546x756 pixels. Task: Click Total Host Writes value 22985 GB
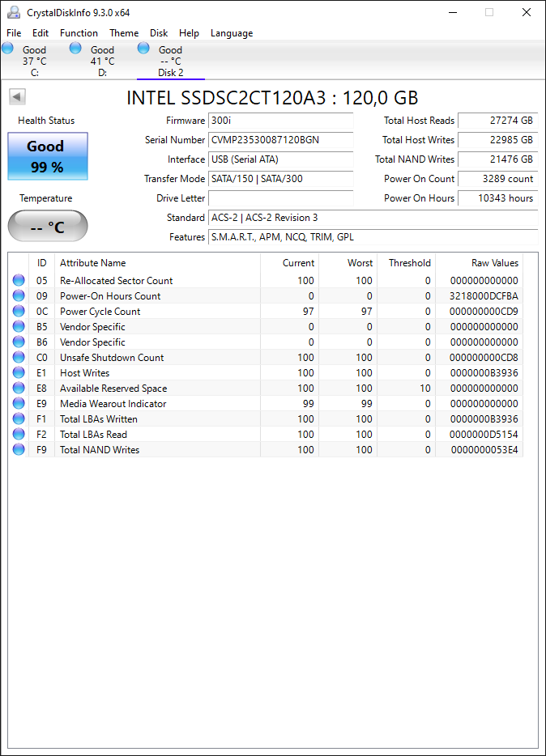[497, 140]
